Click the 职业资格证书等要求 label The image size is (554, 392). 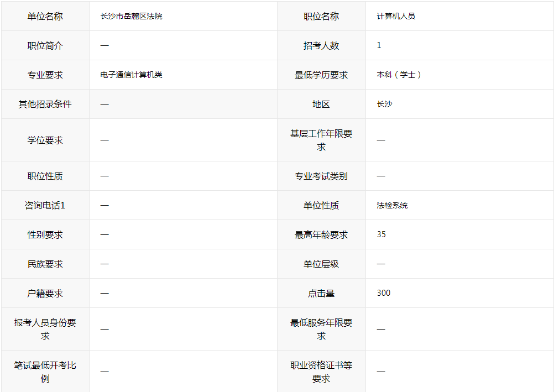pyautogui.click(x=321, y=372)
